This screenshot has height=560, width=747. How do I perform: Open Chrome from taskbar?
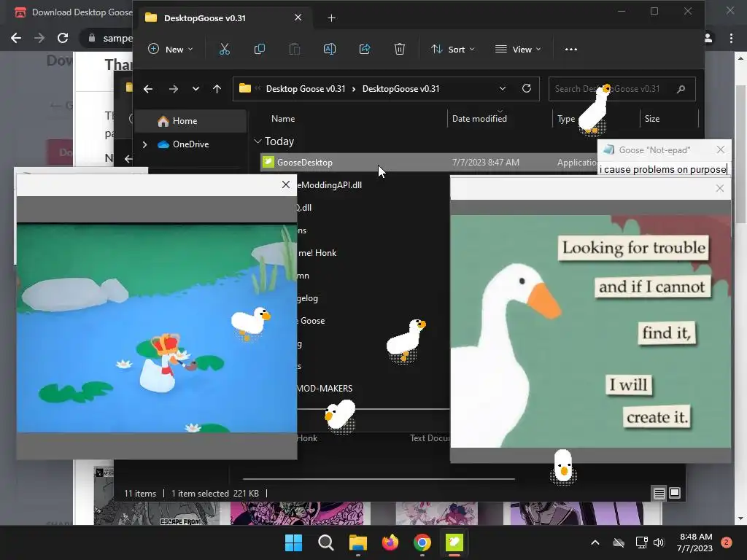422,542
